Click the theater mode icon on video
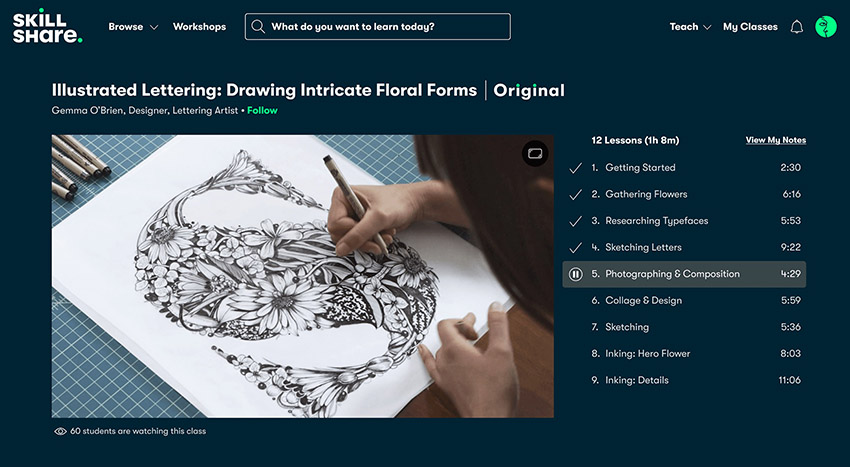The image size is (850, 467). [x=535, y=153]
